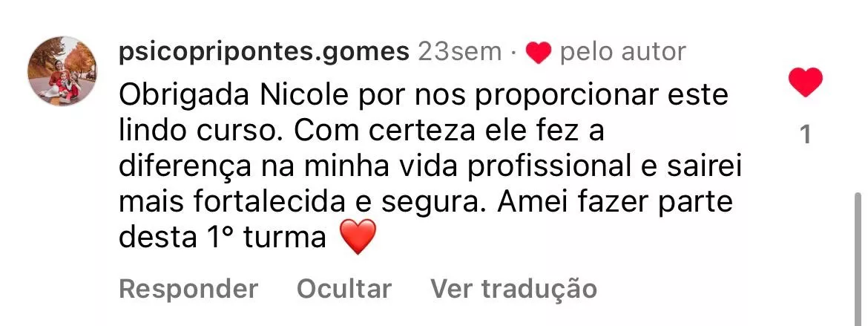Show translation via 'Ver tradução'
The height and width of the screenshot is (326, 868).
[513, 289]
